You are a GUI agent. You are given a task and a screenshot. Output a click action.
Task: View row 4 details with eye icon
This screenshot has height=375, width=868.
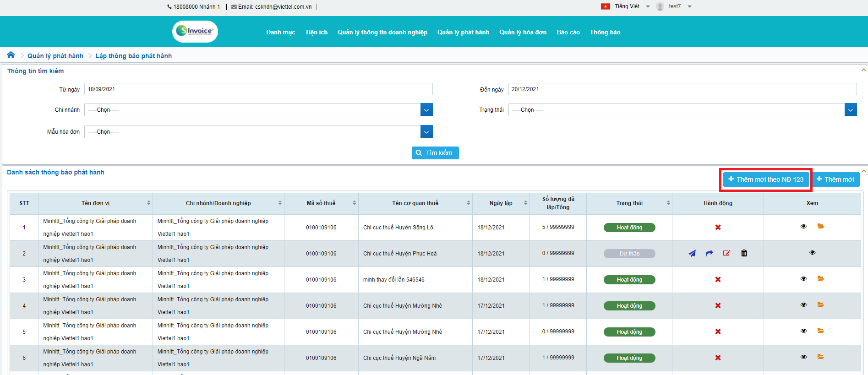pos(803,305)
